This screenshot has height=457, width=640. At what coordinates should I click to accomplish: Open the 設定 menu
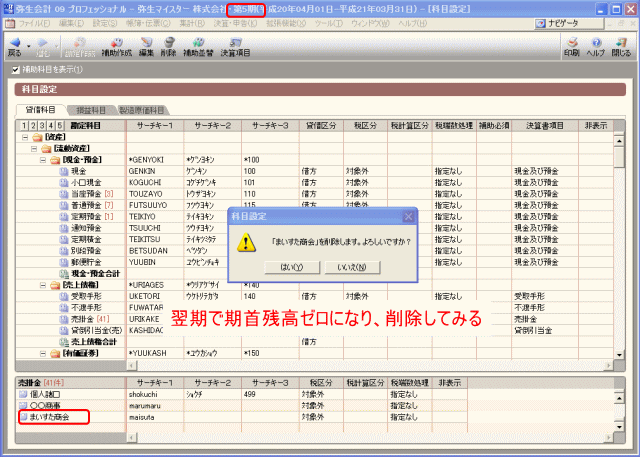tap(105, 24)
